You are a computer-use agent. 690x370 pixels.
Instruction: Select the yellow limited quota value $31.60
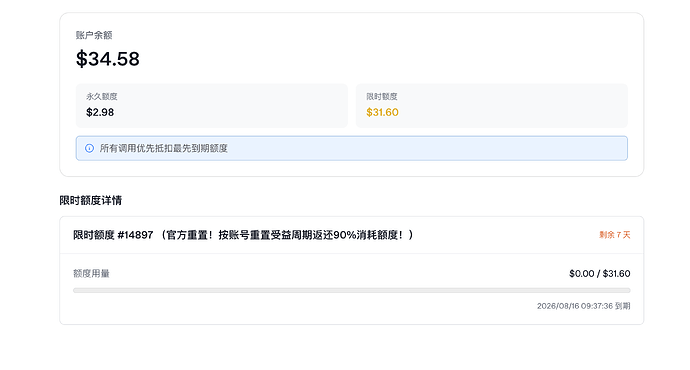(x=382, y=112)
